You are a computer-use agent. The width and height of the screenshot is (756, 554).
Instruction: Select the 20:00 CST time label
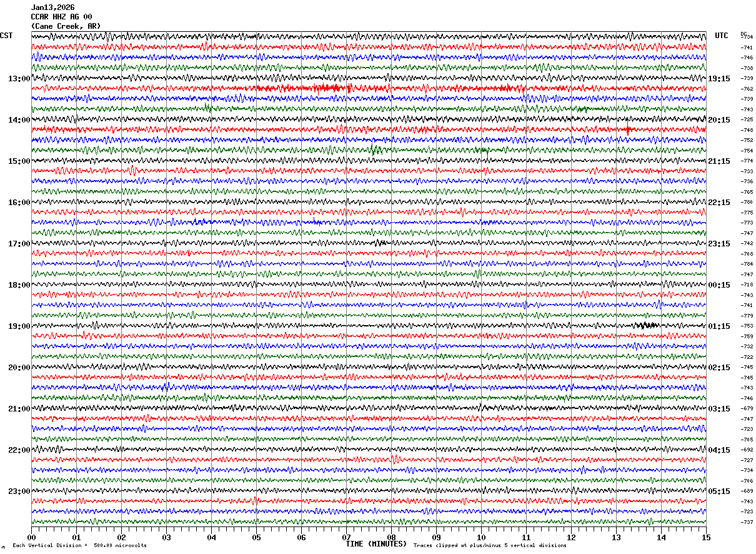[19, 368]
